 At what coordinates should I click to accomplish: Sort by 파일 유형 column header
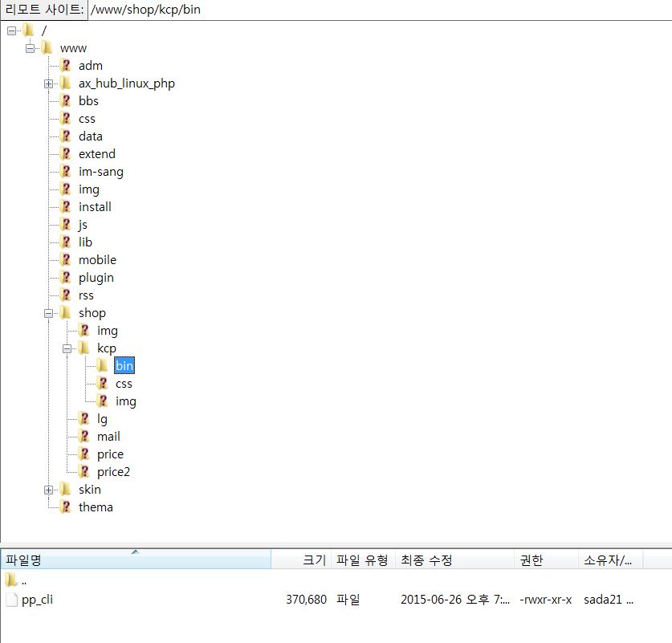click(x=363, y=560)
